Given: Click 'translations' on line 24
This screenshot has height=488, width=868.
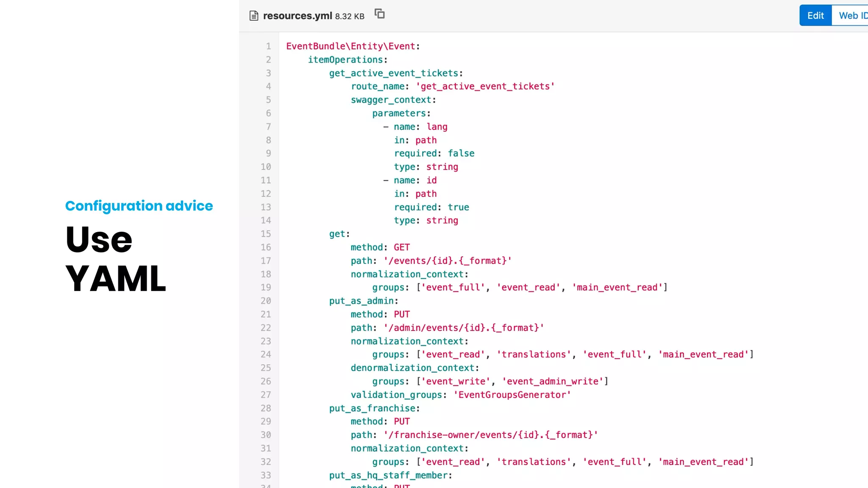Looking at the screenshot, I should click(534, 355).
